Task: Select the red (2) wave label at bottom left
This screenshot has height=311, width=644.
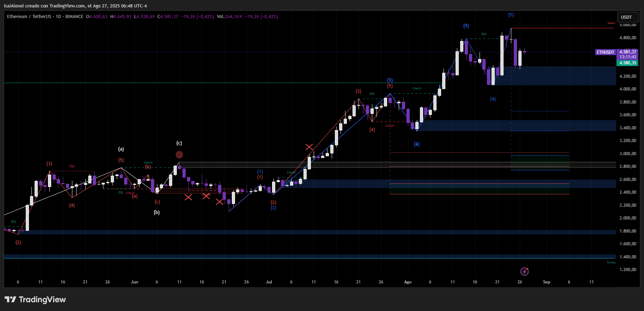Action: 18,242
